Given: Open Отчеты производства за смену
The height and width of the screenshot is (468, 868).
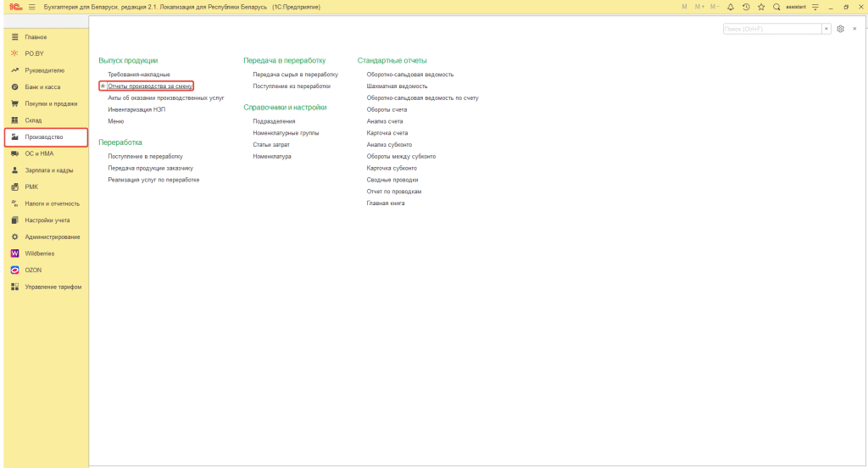Looking at the screenshot, I should [150, 86].
